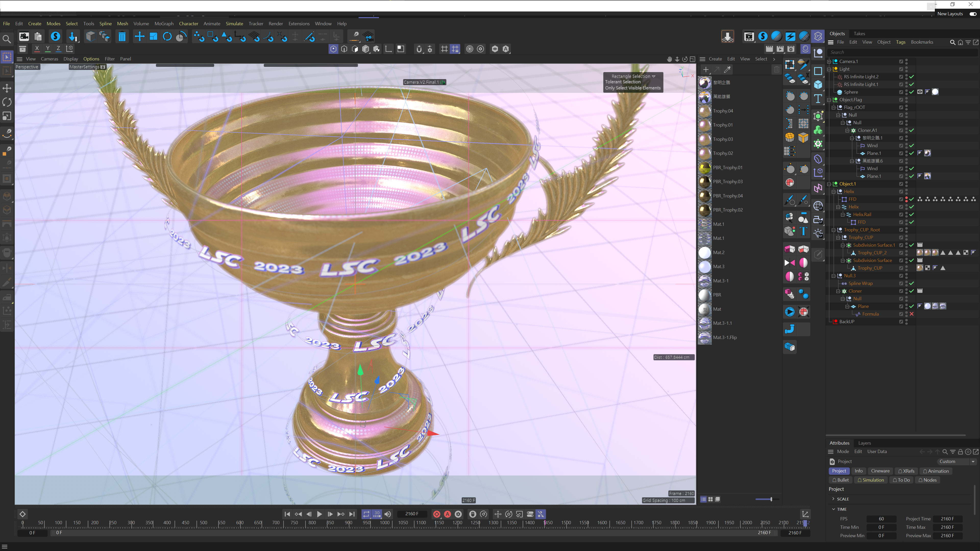The image size is (980, 551).
Task: Enable Autokeying in the timeline bar
Action: (x=447, y=514)
